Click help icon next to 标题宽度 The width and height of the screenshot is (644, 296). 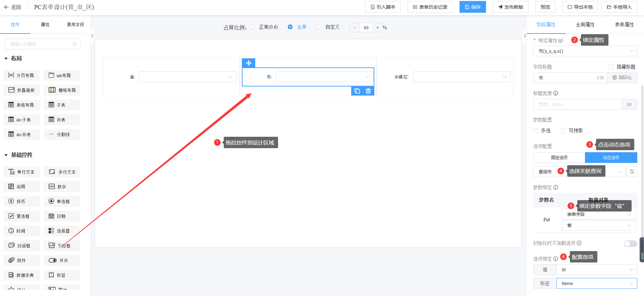click(556, 93)
